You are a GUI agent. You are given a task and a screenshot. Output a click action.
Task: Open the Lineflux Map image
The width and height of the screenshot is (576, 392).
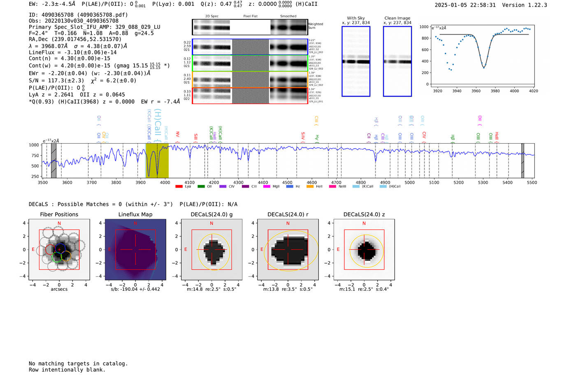tap(135, 250)
